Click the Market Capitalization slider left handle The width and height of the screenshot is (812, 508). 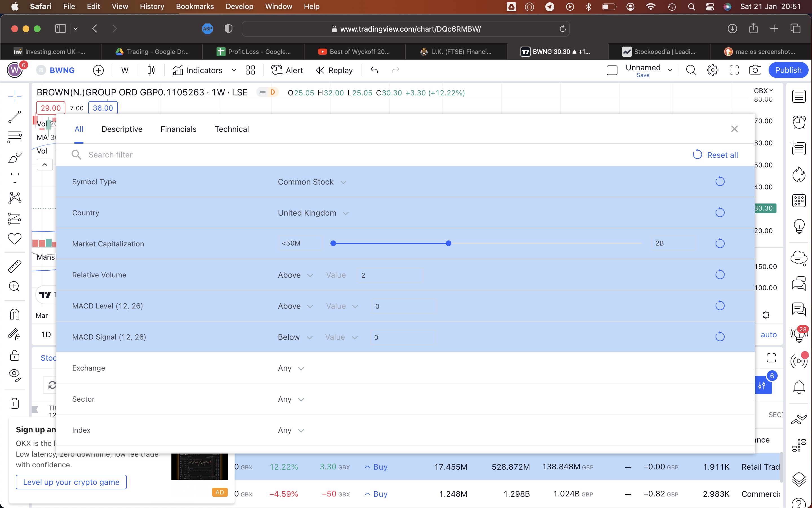click(333, 243)
